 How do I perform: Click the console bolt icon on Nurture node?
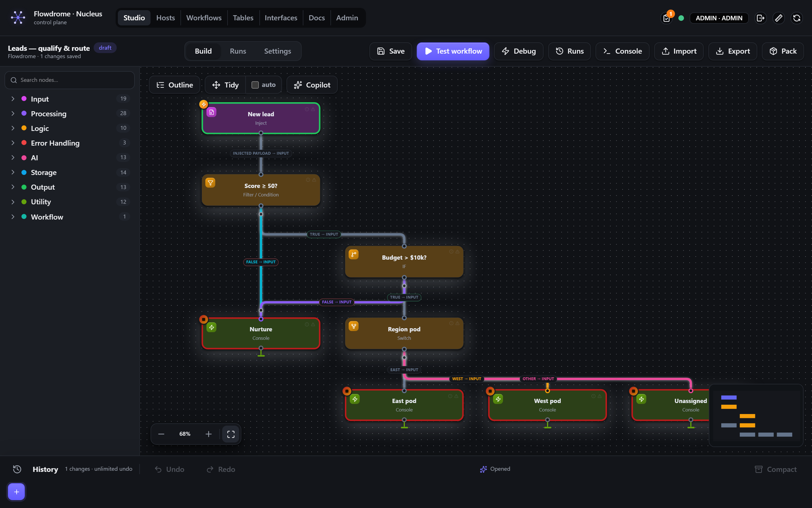click(211, 327)
